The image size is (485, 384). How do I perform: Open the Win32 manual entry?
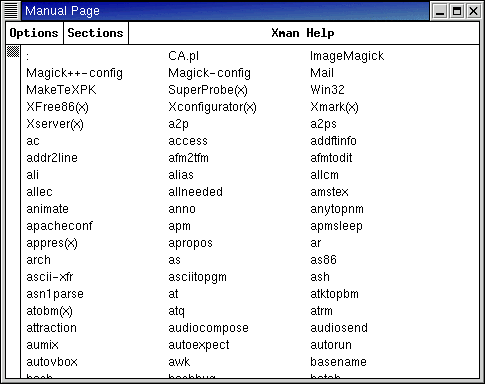tap(327, 90)
